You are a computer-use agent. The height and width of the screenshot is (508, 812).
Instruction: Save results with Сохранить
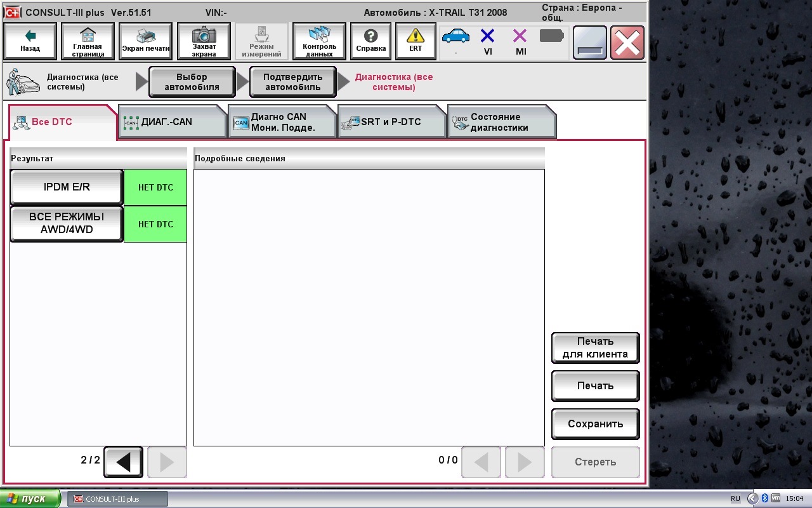pos(595,424)
